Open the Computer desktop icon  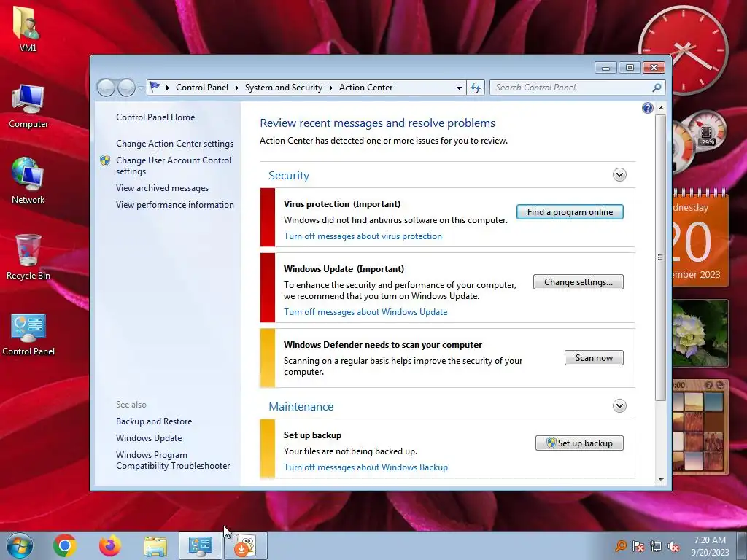(28, 106)
